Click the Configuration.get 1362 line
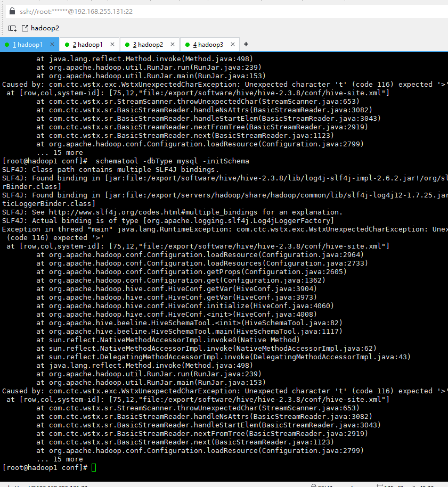This screenshot has height=487, width=448. click(x=181, y=280)
